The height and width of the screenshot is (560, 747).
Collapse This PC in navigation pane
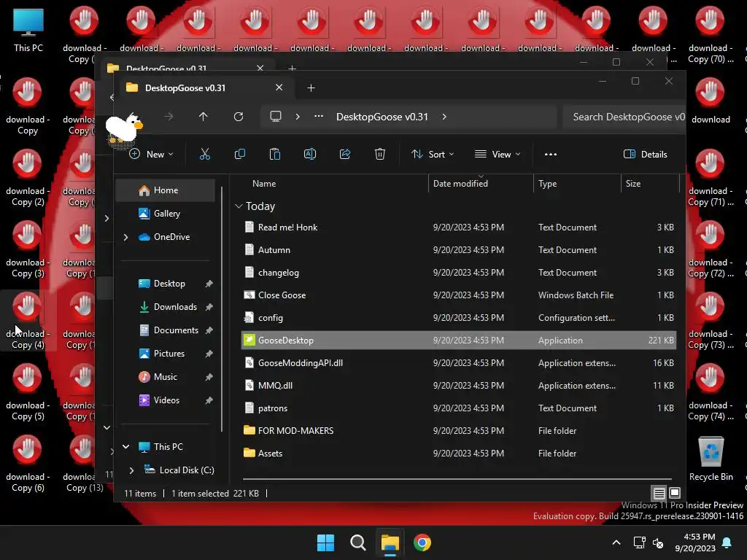pos(125,447)
